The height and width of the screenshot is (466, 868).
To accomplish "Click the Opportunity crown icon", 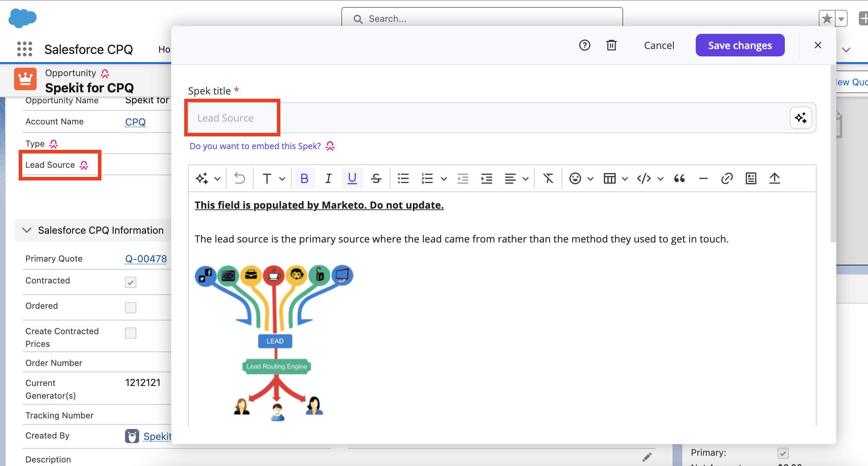I will pos(25,79).
